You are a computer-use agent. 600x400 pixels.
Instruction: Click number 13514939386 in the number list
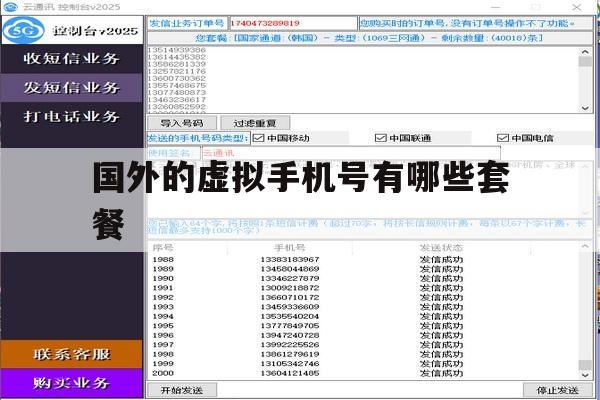[x=176, y=50]
